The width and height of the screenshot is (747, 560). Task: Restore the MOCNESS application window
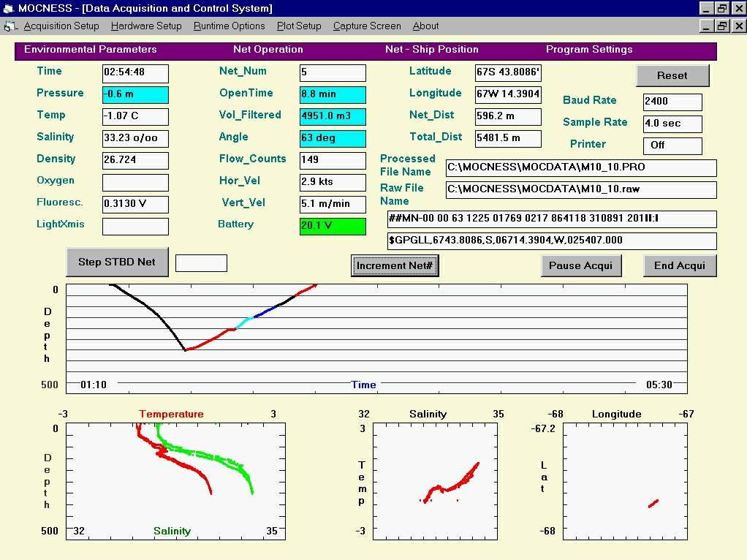click(x=723, y=8)
